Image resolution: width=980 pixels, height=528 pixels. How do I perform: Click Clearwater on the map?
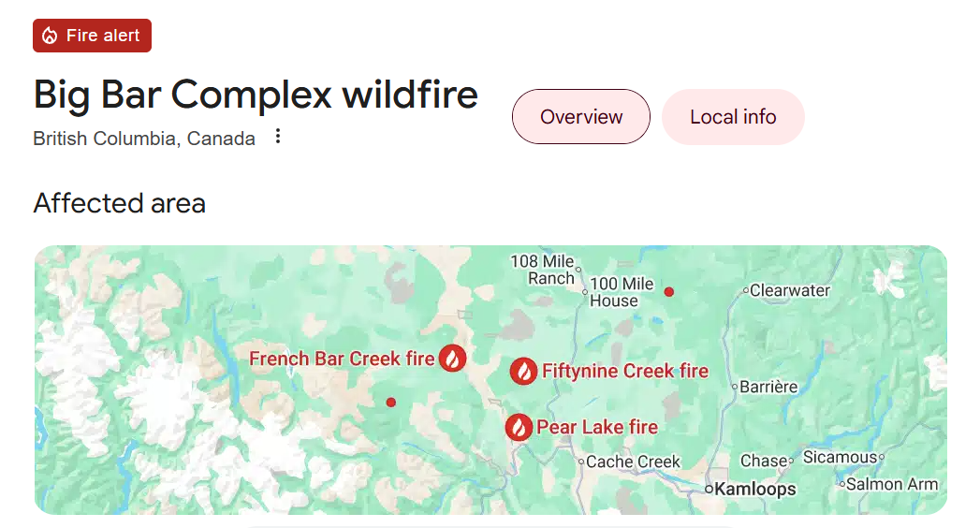[x=790, y=290]
